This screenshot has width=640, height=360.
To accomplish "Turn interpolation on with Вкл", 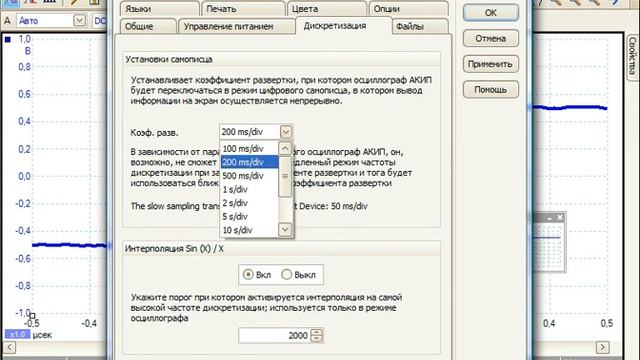I will click(x=257, y=275).
